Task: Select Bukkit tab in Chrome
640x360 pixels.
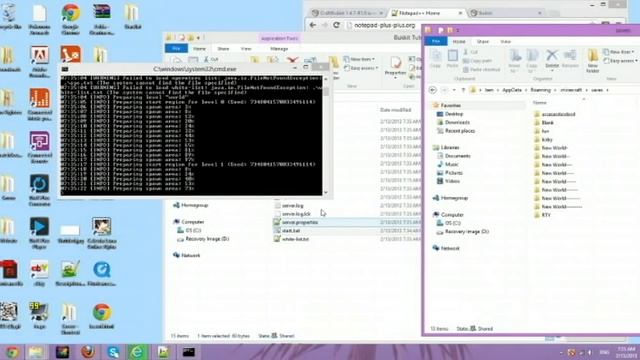Action: point(506,13)
